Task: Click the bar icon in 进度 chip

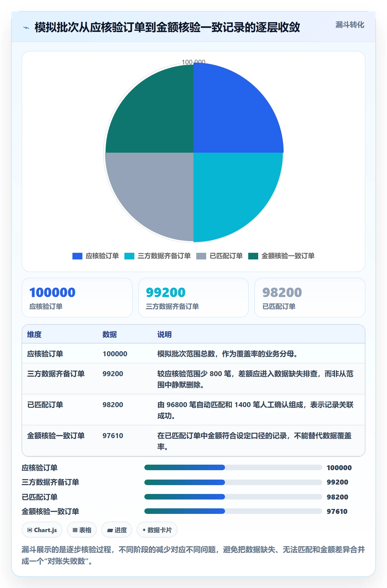Action: coord(110,530)
